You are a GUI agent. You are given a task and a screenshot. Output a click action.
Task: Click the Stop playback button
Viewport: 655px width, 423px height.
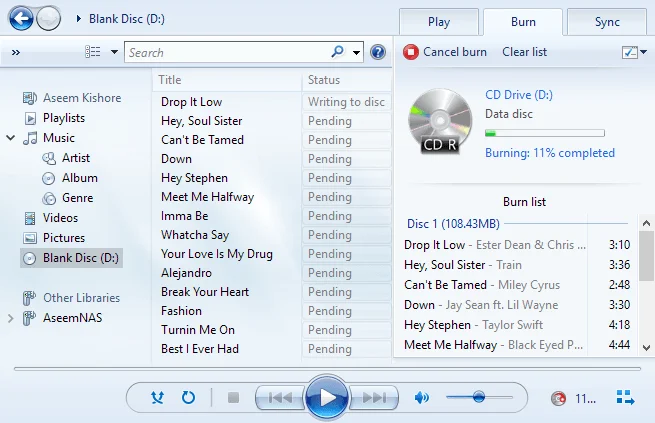(x=233, y=398)
